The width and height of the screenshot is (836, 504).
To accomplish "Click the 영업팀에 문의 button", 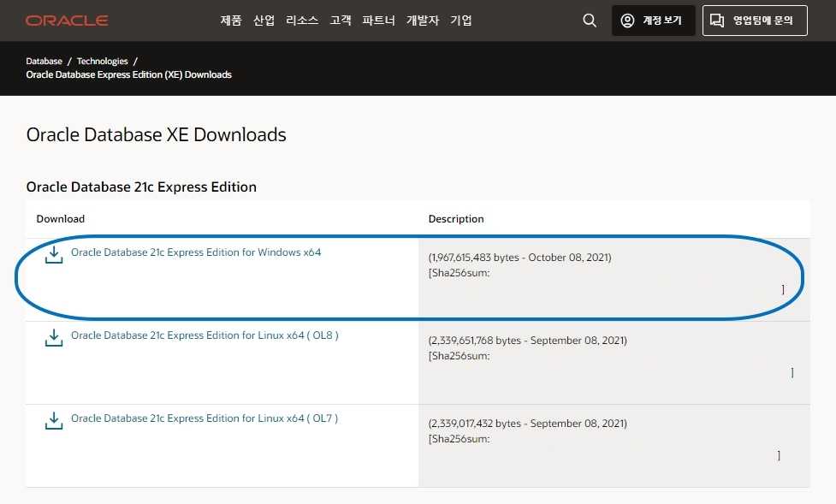I will pyautogui.click(x=755, y=21).
